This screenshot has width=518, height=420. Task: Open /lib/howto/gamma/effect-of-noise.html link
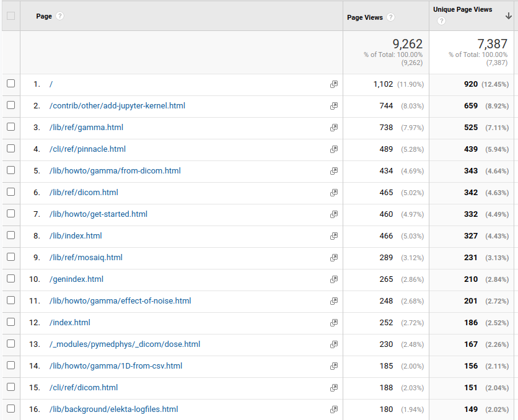[120, 301]
